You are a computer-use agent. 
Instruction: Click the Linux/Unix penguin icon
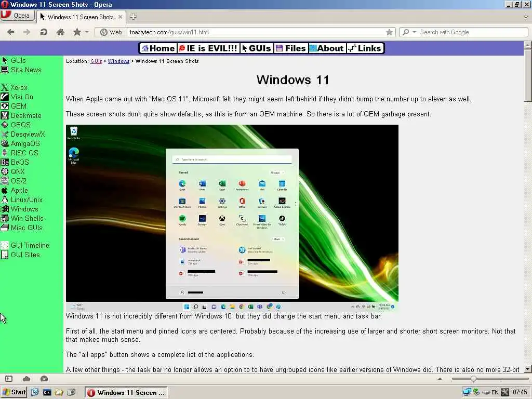(x=4, y=199)
